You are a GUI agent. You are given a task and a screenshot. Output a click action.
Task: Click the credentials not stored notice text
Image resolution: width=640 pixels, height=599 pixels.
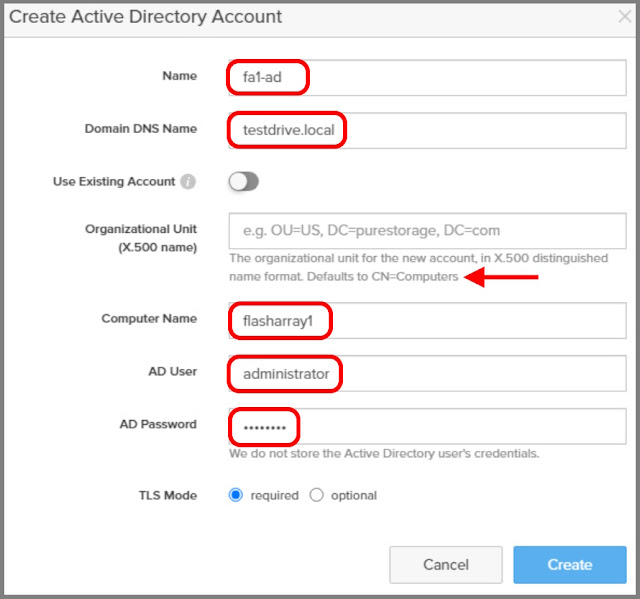click(x=384, y=454)
